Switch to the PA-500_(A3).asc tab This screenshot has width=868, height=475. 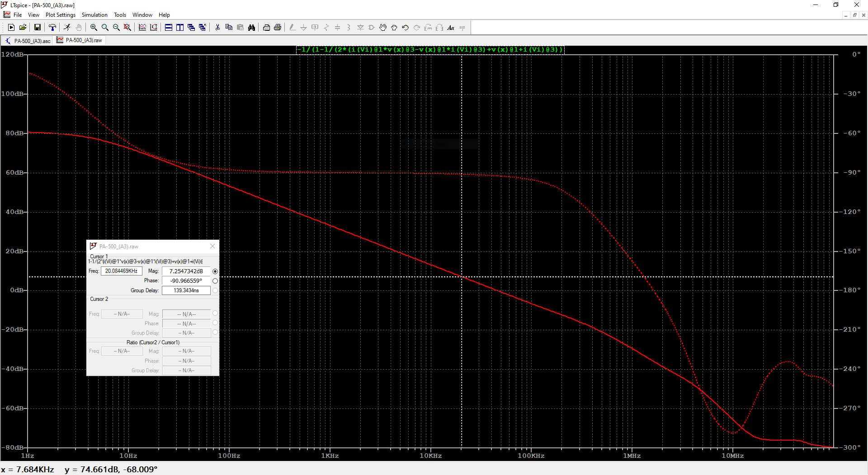pyautogui.click(x=28, y=41)
